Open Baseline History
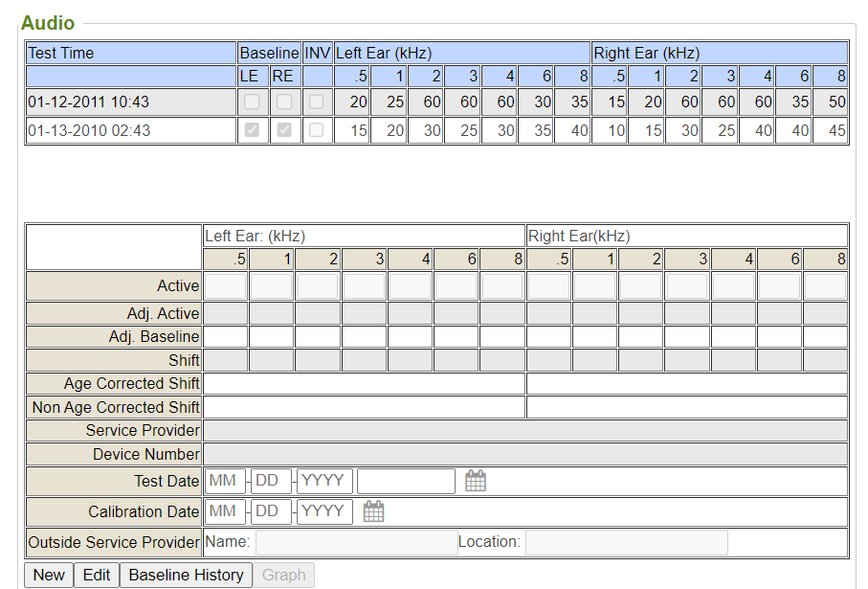 186,575
